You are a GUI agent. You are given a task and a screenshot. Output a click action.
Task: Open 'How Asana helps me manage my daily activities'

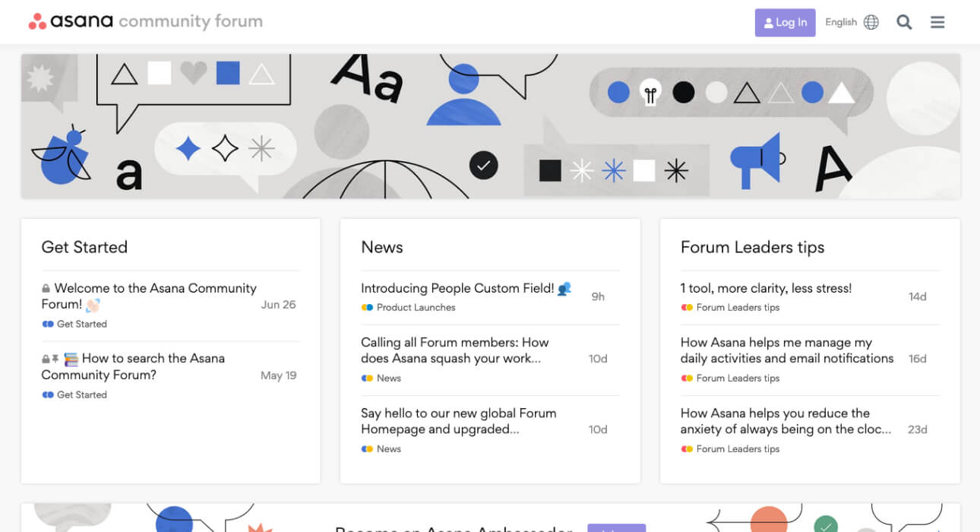point(787,350)
